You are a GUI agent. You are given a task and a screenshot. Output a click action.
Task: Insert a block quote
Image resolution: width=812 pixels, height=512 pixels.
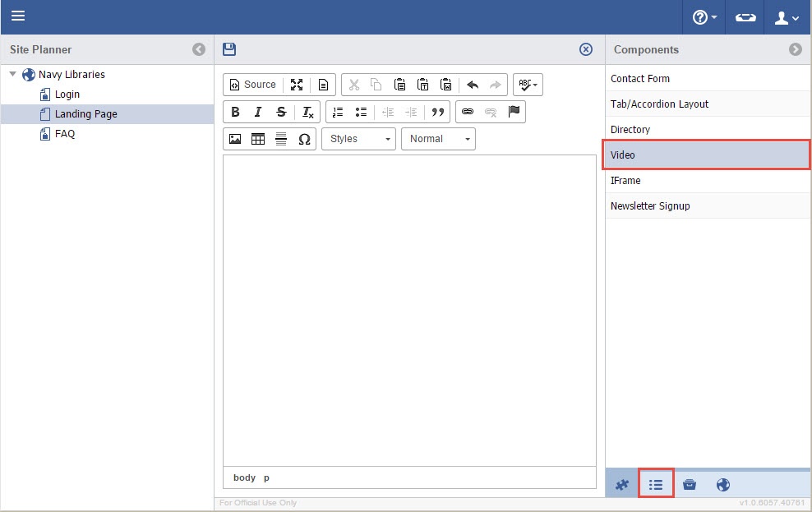coord(438,112)
